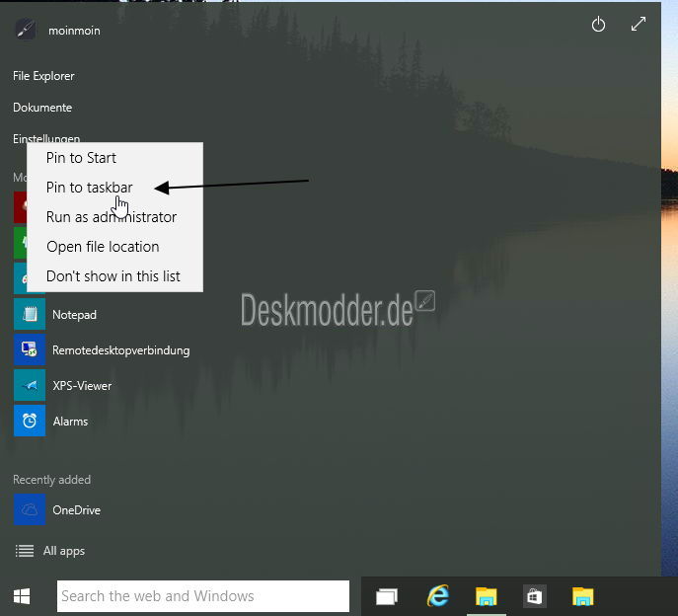Click the power button icon
The image size is (678, 616).
click(x=598, y=25)
